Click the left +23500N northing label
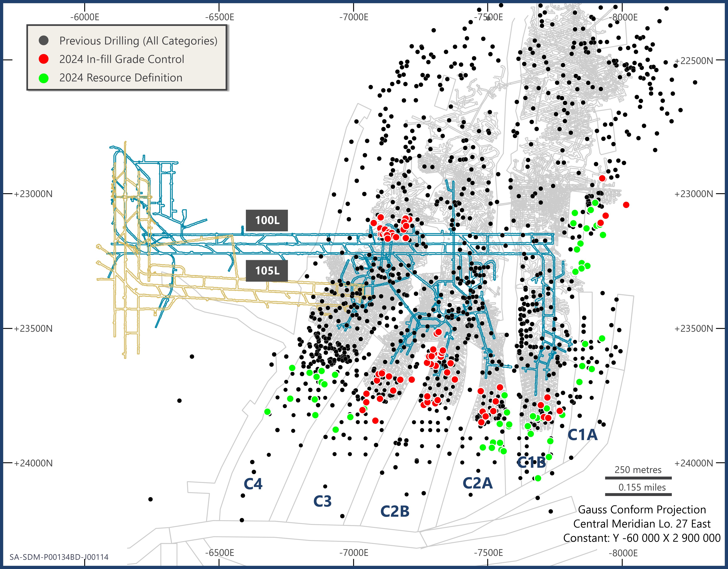The image size is (728, 569). tap(33, 329)
